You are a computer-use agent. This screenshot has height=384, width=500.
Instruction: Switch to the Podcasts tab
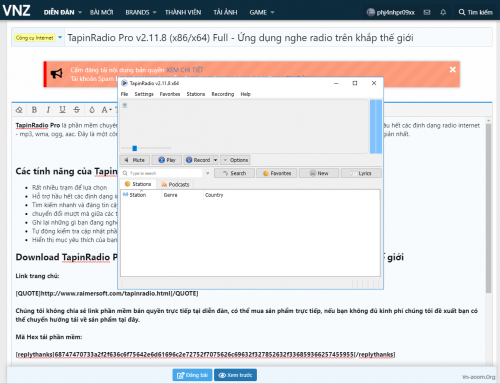(175, 184)
